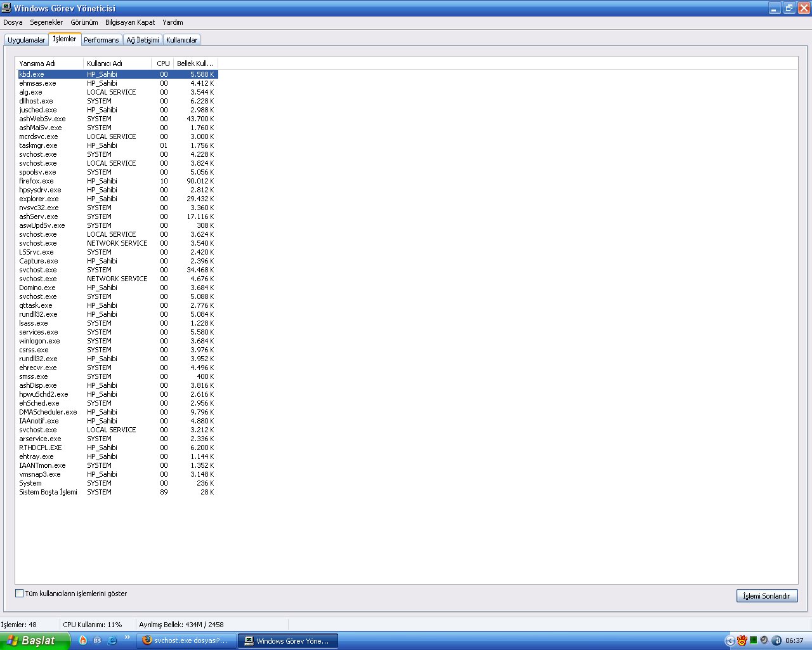The image size is (812, 650).
Task: Select the spoolsv.exe process
Action: click(117, 172)
